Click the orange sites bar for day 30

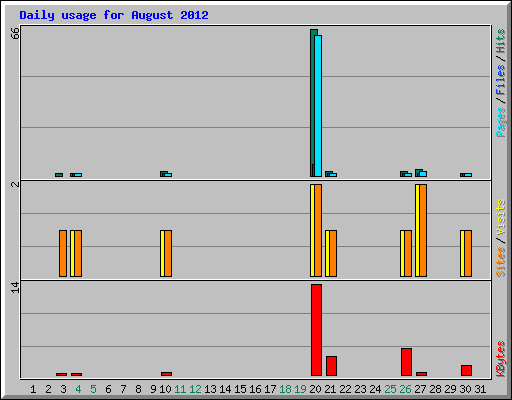pyautogui.click(x=468, y=253)
